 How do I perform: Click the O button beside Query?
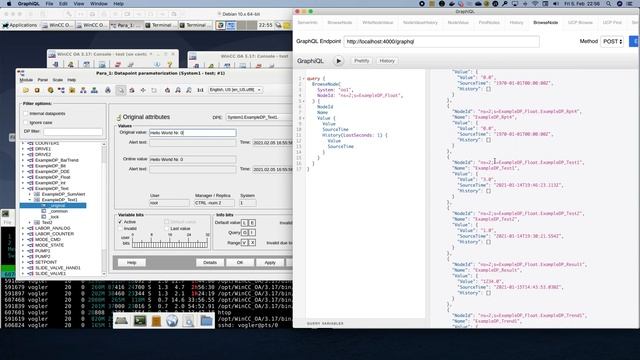(244, 233)
